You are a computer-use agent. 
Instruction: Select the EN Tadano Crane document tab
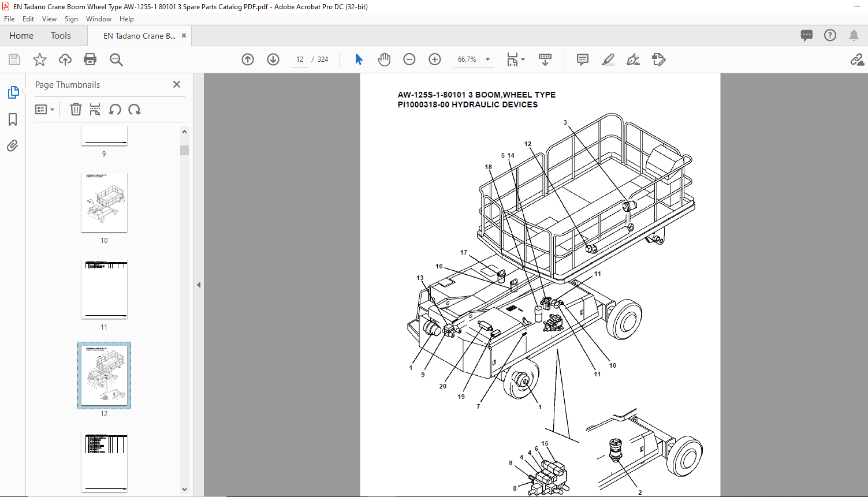pos(139,36)
